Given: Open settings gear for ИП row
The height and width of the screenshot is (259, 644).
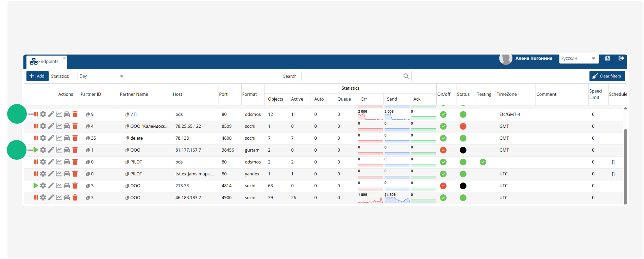Looking at the screenshot, I should pos(43,114).
